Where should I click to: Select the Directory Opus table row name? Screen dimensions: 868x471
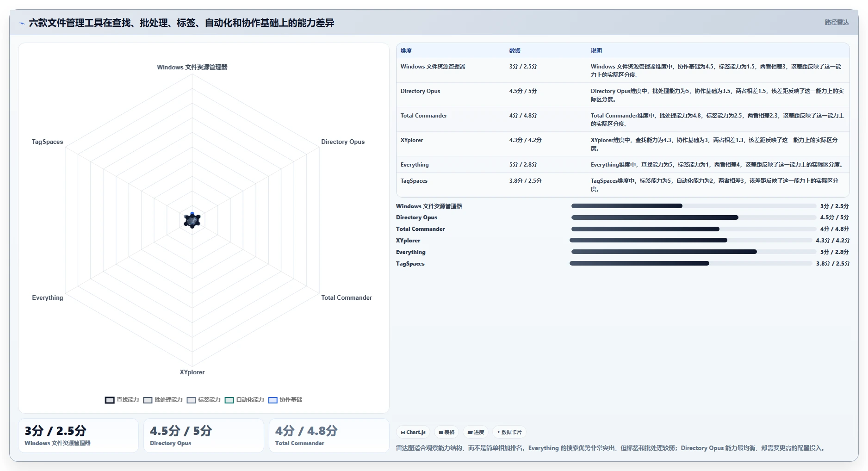pyautogui.click(x=420, y=91)
